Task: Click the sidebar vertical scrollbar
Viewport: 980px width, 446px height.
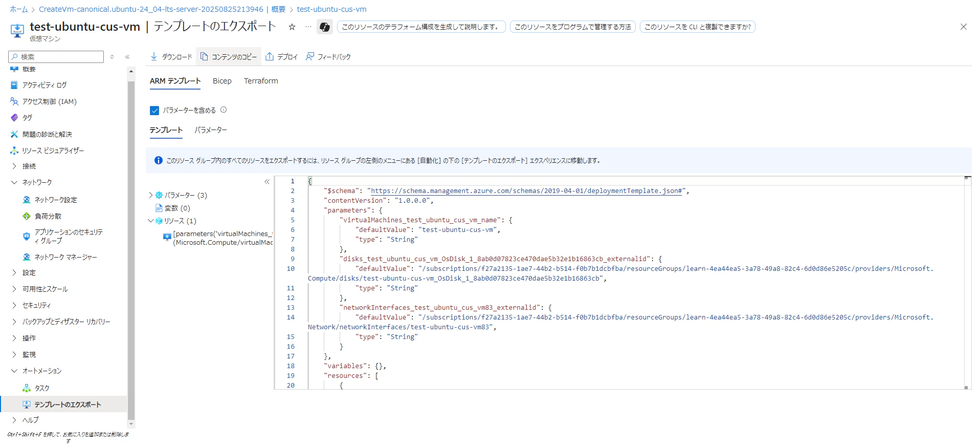Action: pos(131,251)
